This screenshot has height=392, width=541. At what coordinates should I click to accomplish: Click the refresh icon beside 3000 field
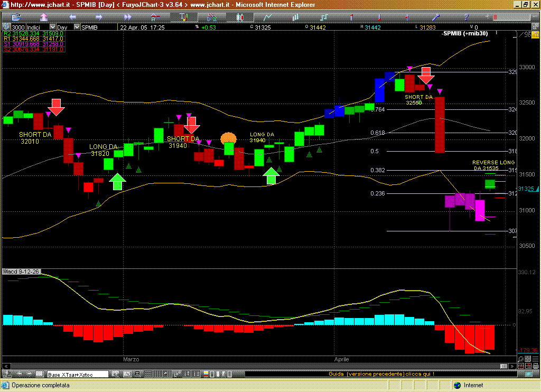[x=6, y=27]
